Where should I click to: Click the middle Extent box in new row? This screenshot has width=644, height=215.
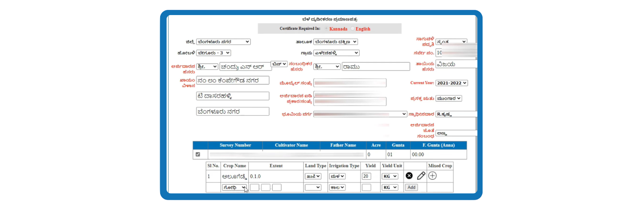tap(266, 187)
